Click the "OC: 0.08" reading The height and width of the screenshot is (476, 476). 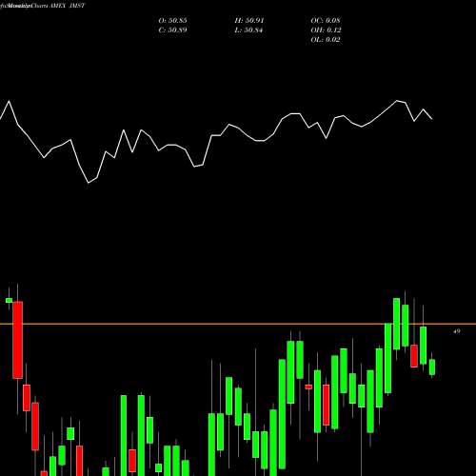[x=326, y=21]
